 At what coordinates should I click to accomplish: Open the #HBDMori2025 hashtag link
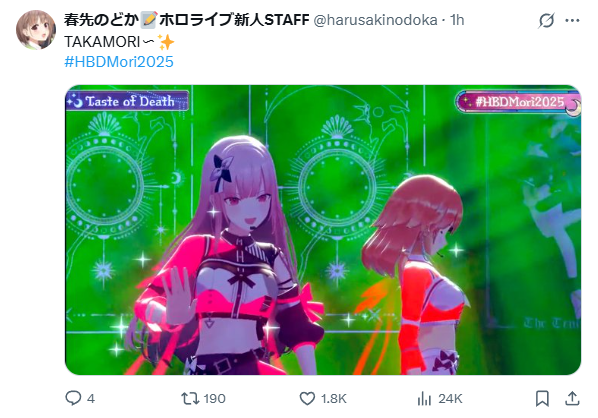119,61
